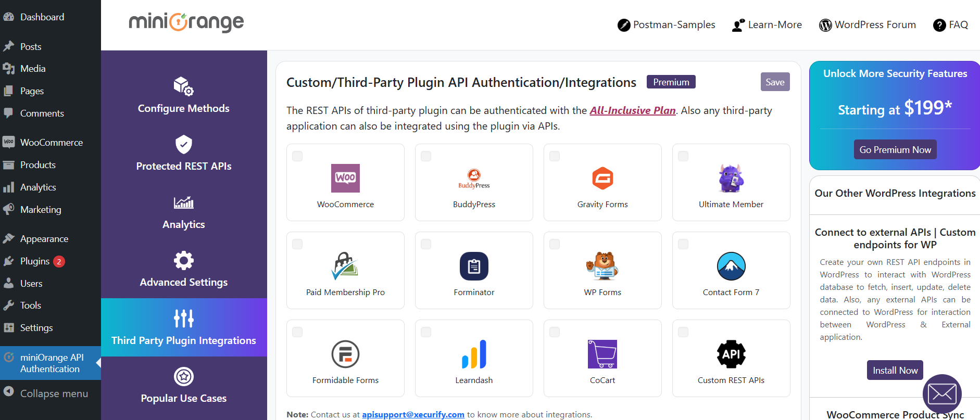Open the Products admin menu item
The height and width of the screenshot is (420, 980).
click(x=51, y=164)
